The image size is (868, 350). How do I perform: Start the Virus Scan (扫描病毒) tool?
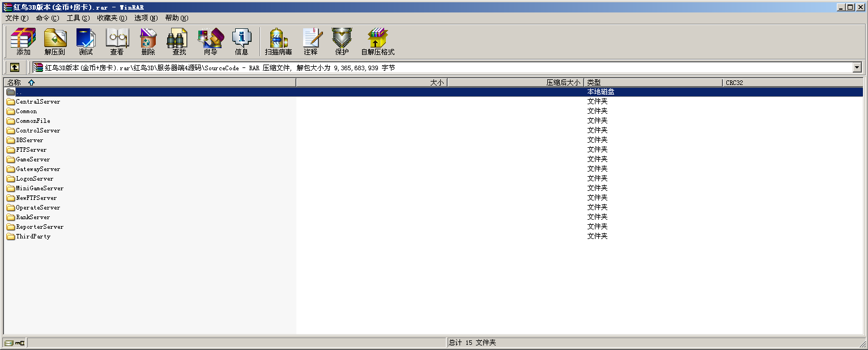(x=278, y=42)
